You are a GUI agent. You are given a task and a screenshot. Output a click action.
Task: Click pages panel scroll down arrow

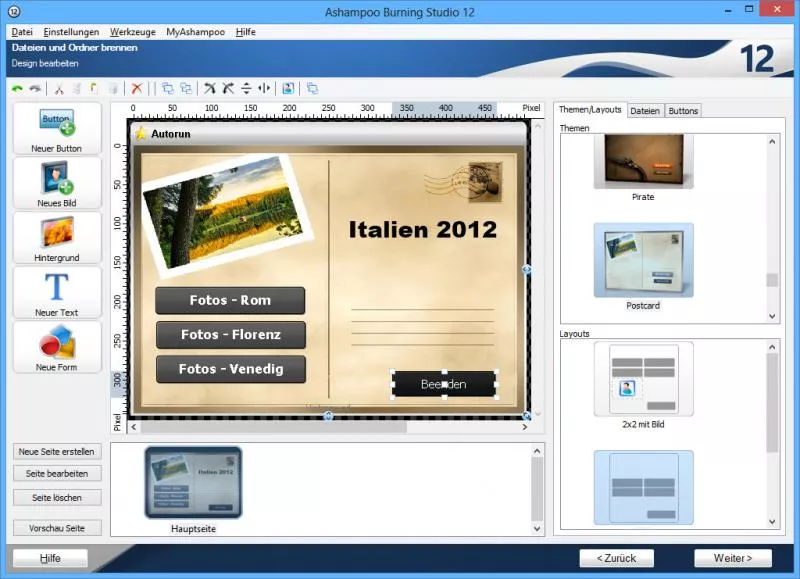pyautogui.click(x=537, y=528)
